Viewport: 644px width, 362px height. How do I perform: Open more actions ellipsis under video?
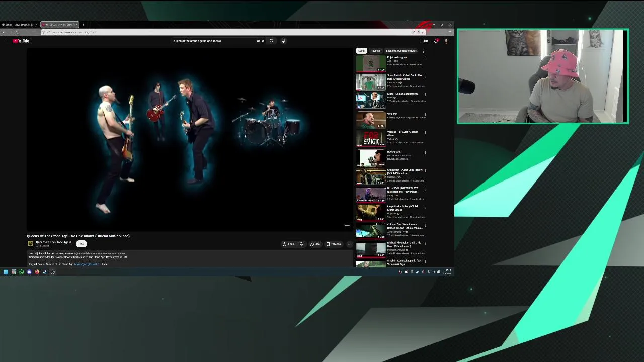350,244
